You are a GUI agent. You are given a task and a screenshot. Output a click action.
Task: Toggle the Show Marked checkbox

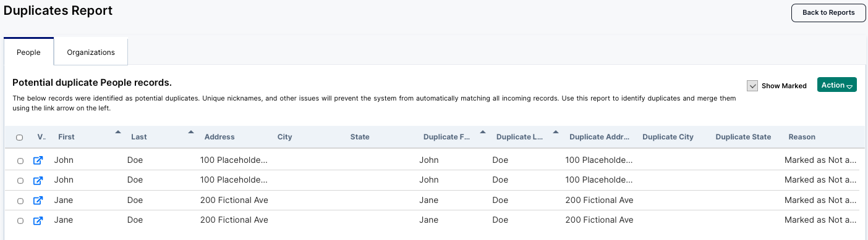(752, 86)
